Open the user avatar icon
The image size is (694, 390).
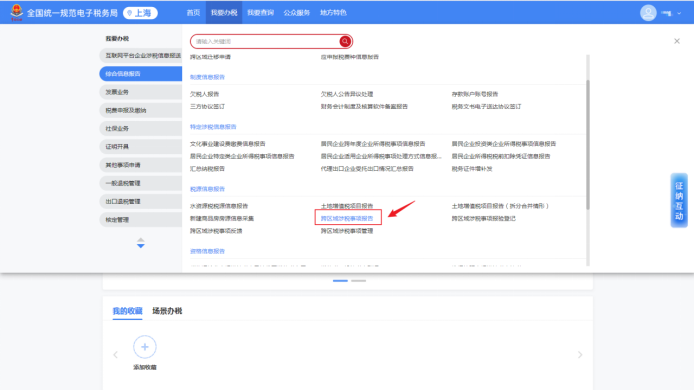click(648, 13)
